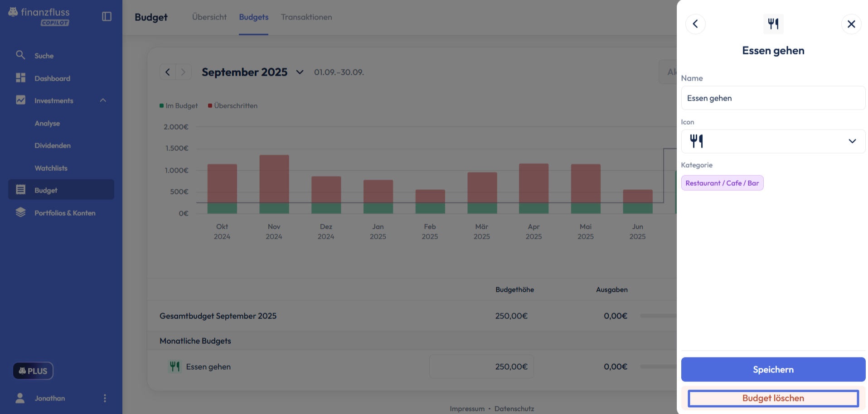This screenshot has height=414, width=868.
Task: Click the PLUS upgrade badge
Action: coord(33,371)
